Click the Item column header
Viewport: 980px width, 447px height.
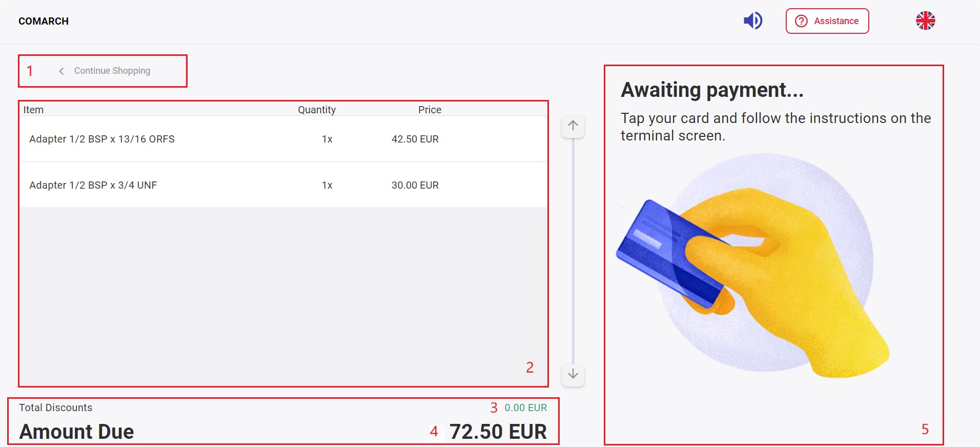[x=33, y=110]
